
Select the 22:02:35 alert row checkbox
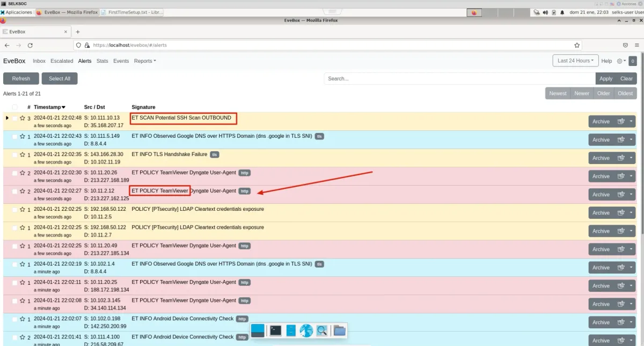[15, 154]
